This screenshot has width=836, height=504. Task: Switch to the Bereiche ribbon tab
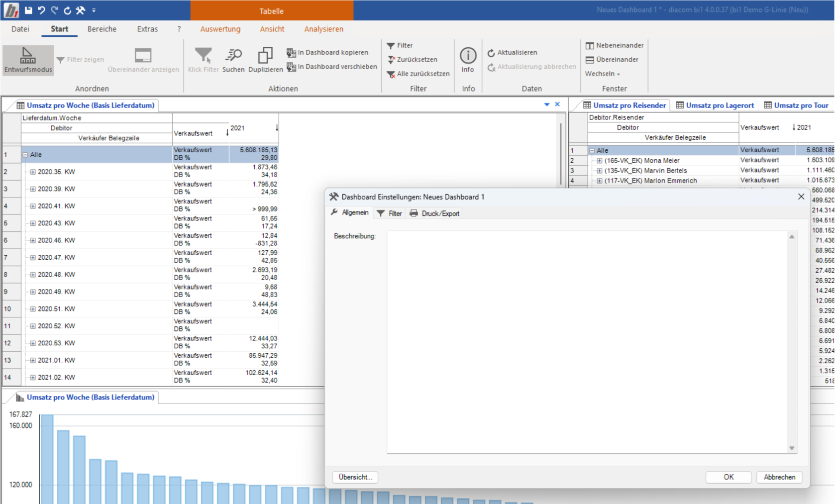pyautogui.click(x=102, y=29)
